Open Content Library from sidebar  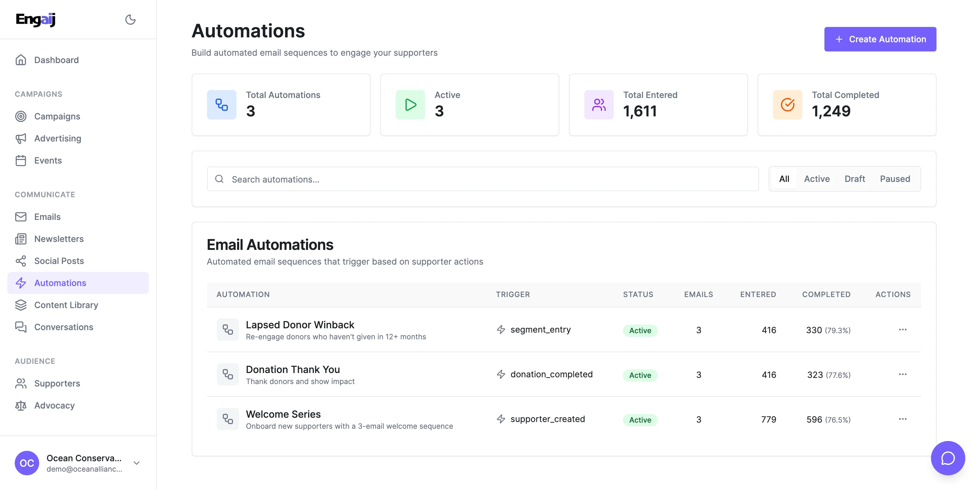[x=66, y=305]
